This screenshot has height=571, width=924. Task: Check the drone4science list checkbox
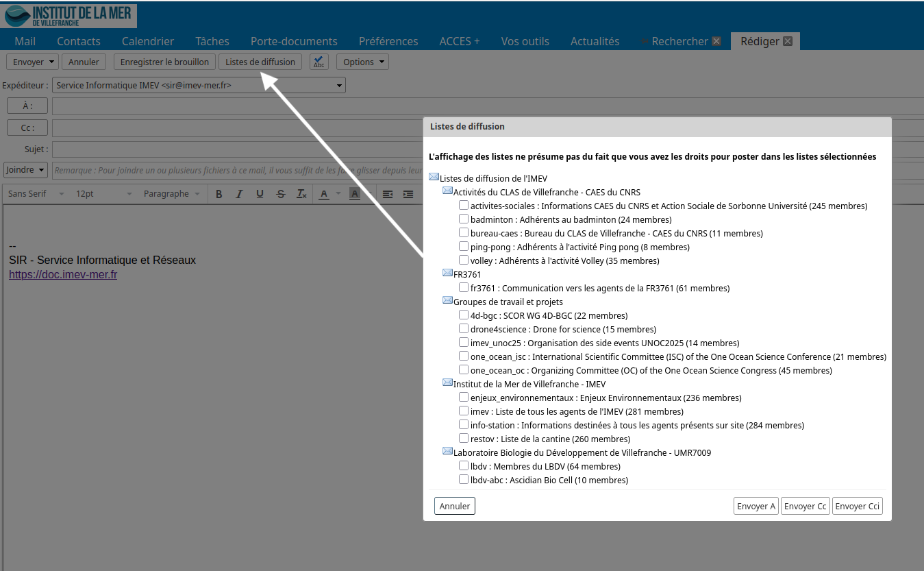tap(464, 328)
